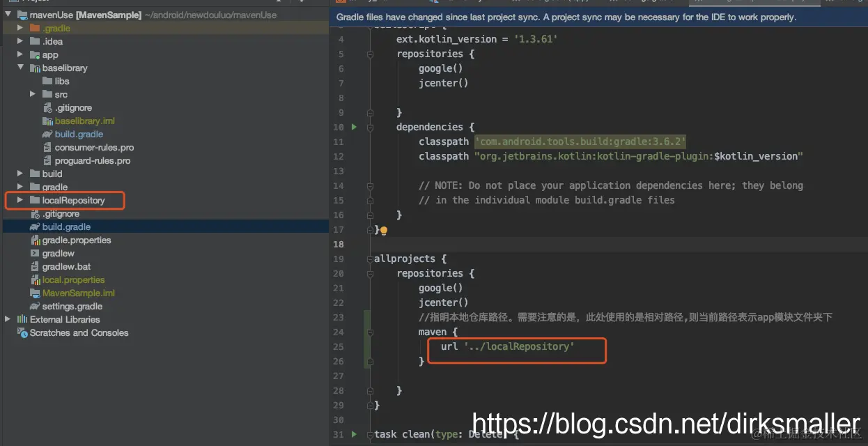868x446 pixels.
Task: Expand the gradle folder arrow
Action: coord(21,187)
